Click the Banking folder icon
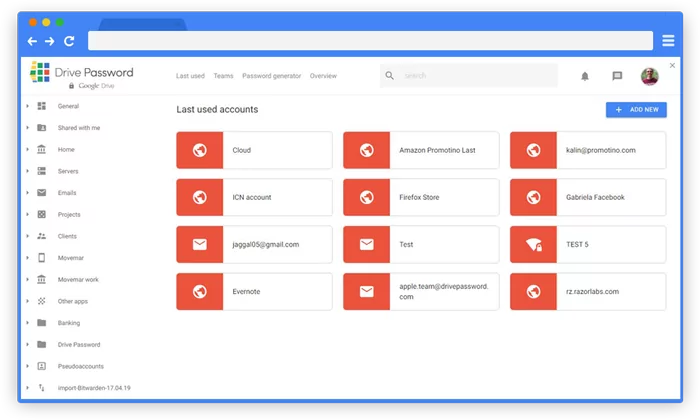Image resolution: width=700 pixels, height=420 pixels. point(42,323)
